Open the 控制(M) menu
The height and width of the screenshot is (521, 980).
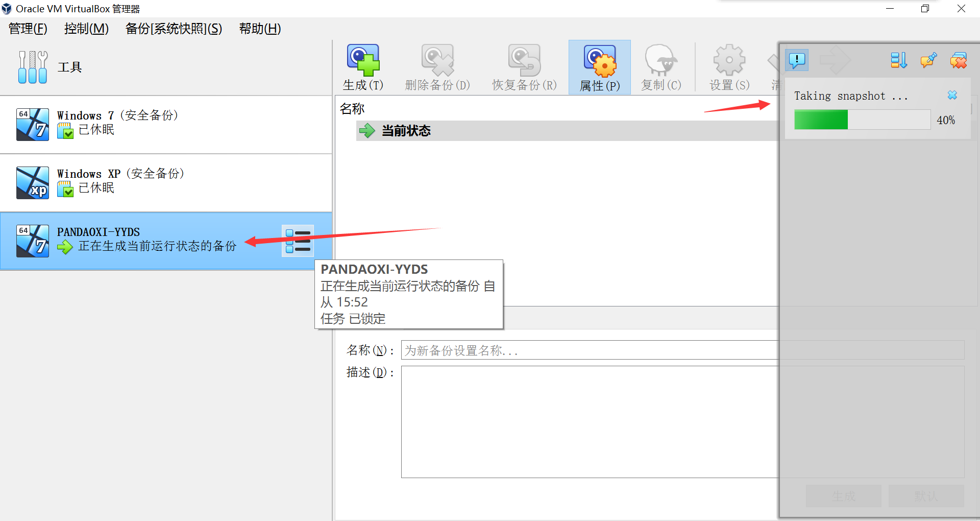point(86,29)
